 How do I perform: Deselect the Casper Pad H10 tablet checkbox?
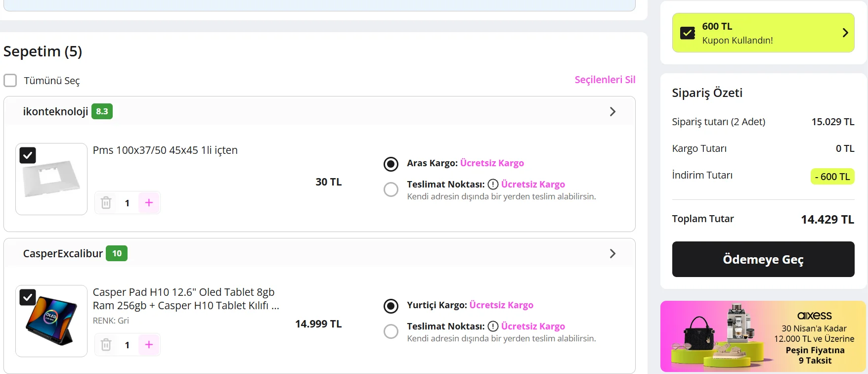28,297
